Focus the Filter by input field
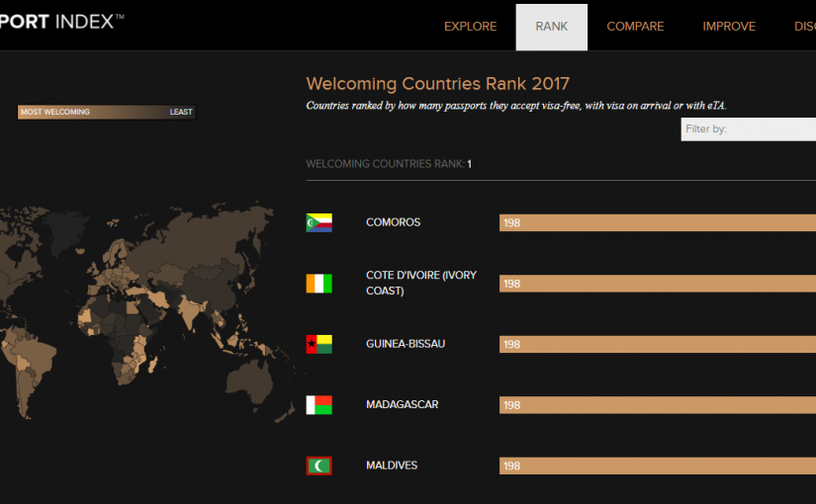This screenshot has height=504, width=816. coord(748,129)
